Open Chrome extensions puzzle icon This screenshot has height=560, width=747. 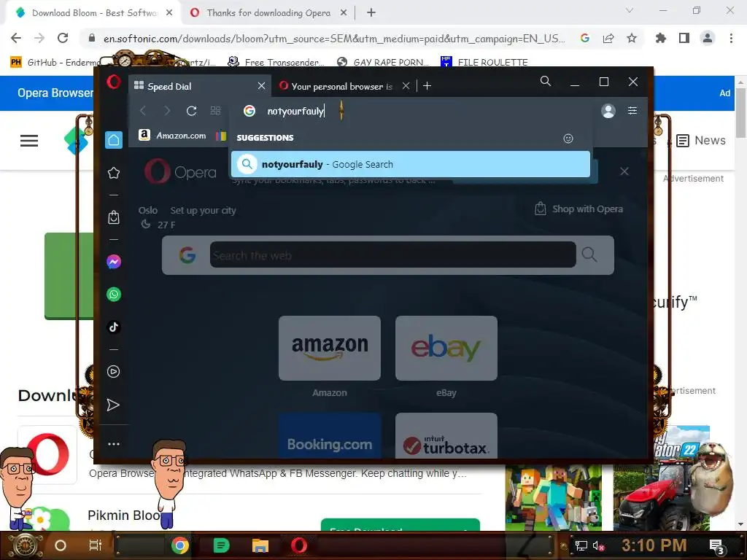pyautogui.click(x=661, y=38)
